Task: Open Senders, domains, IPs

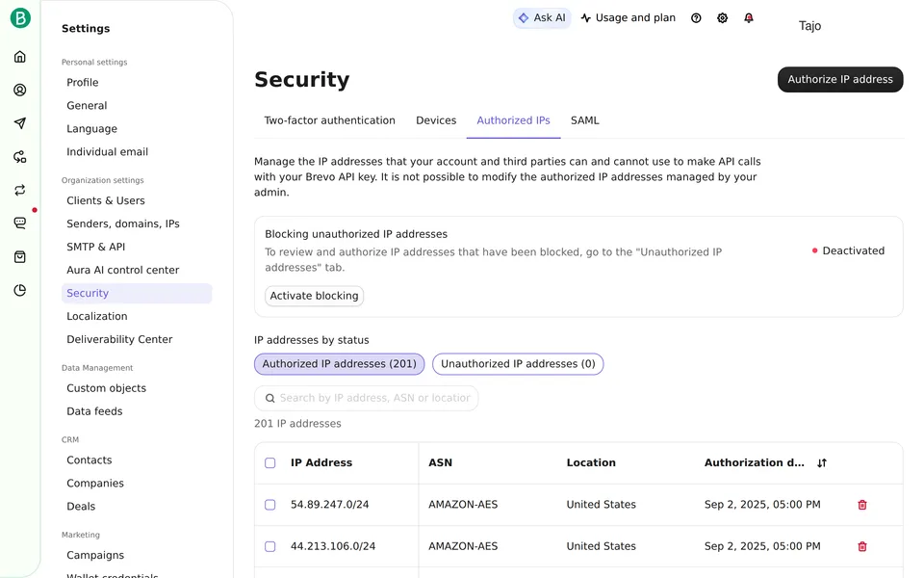Action: pyautogui.click(x=123, y=223)
